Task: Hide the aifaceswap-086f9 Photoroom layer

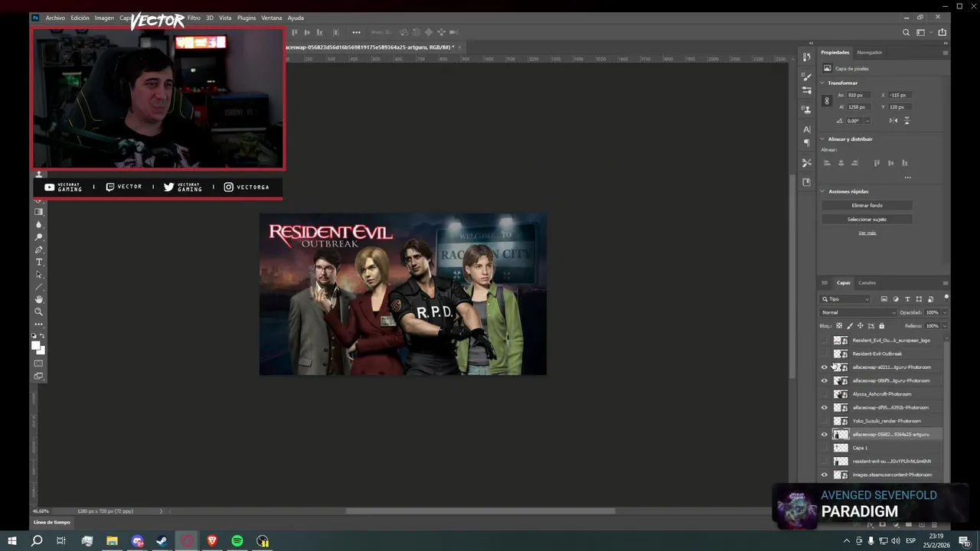Action: (x=825, y=380)
